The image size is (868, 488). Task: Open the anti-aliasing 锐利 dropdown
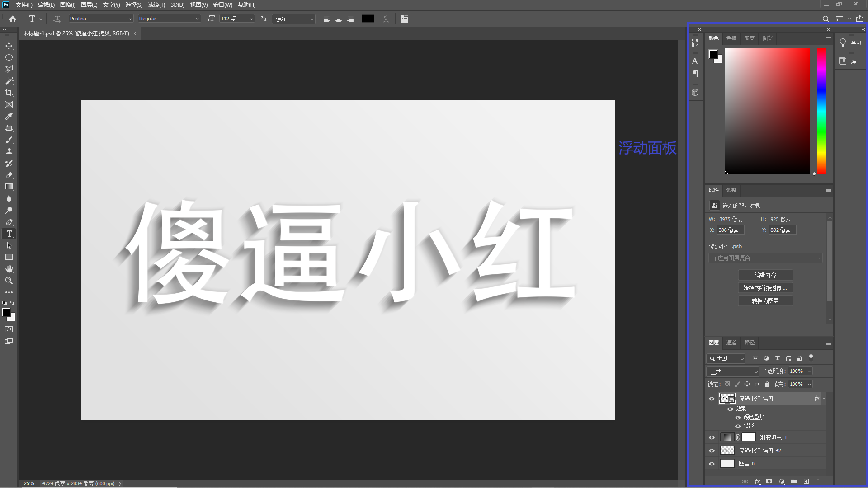(311, 19)
